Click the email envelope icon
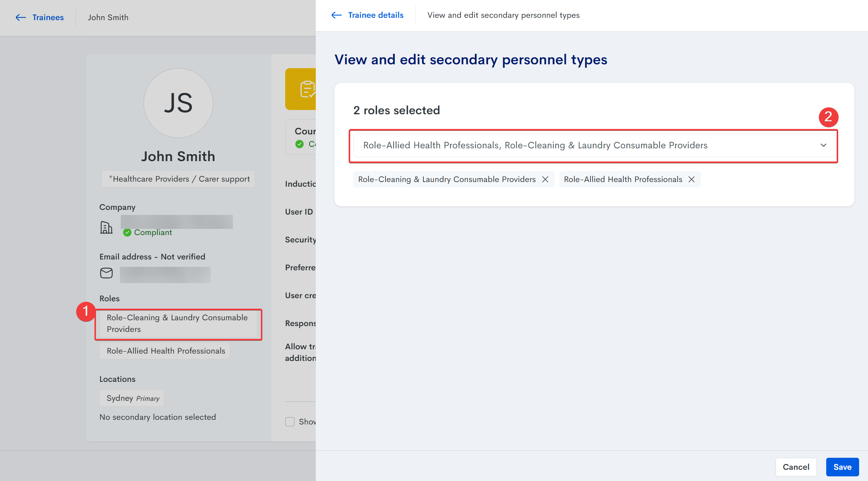Screen dimensions: 868x481 [106, 273]
